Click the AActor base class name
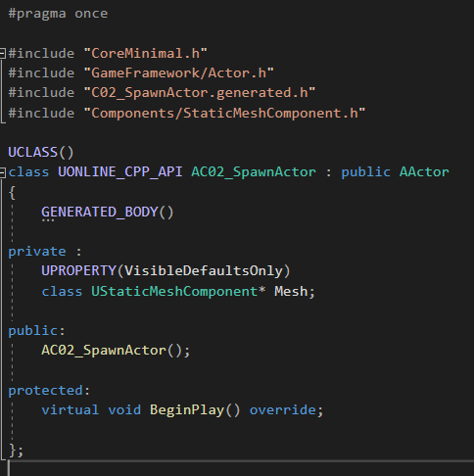474x476 pixels. [x=424, y=172]
